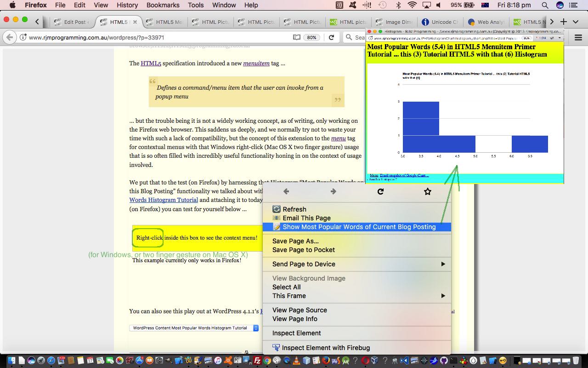The height and width of the screenshot is (368, 588).
Task: Choose View Page Info
Action: 356,319
